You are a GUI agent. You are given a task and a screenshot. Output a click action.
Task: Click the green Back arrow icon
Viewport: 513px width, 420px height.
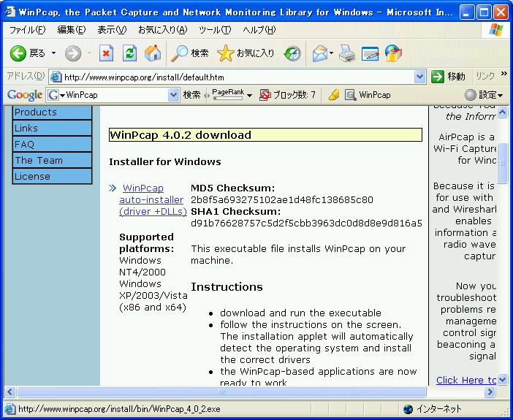(18, 53)
